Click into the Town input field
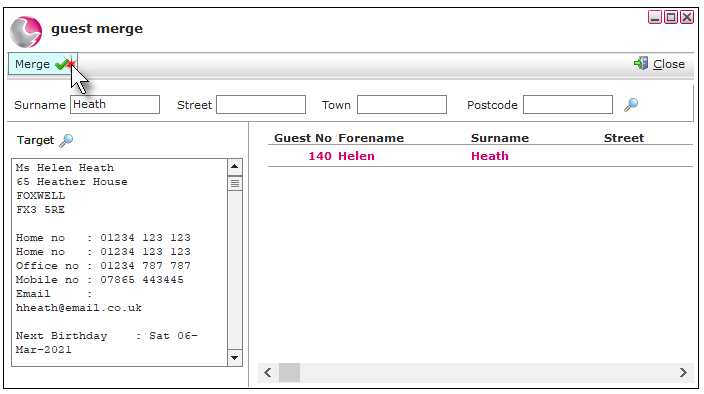This screenshot has height=394, width=704. click(402, 105)
